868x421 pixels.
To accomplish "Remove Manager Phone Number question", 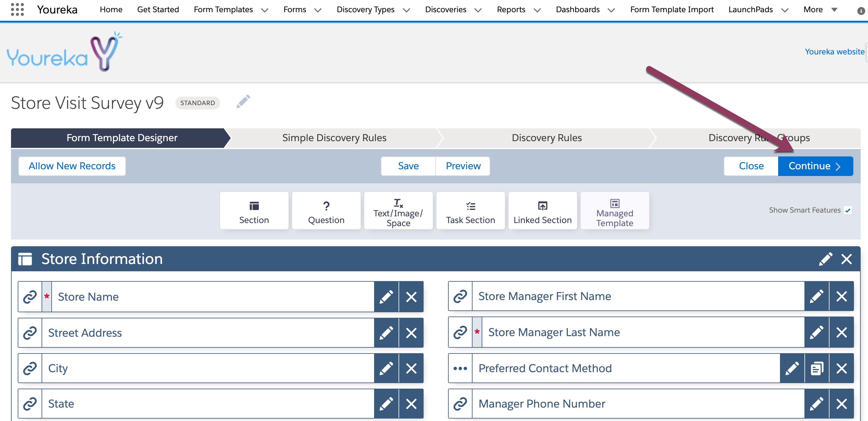I will point(841,404).
